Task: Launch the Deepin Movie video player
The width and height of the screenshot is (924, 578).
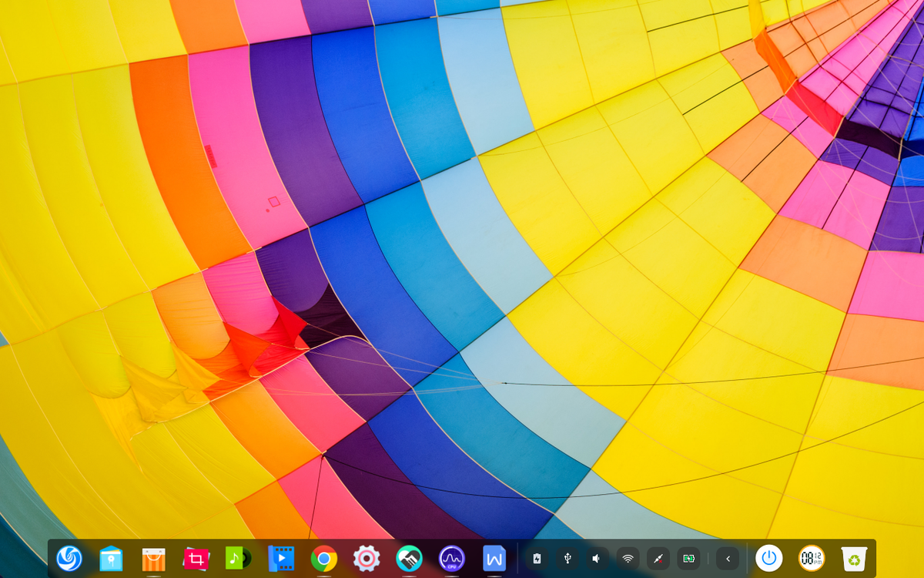Action: click(281, 558)
